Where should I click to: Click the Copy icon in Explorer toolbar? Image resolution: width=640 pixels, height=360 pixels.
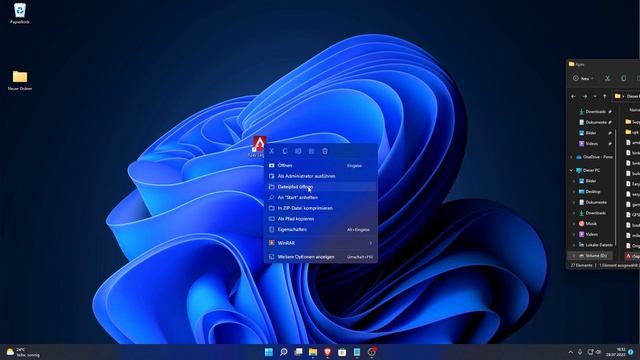coord(623,78)
